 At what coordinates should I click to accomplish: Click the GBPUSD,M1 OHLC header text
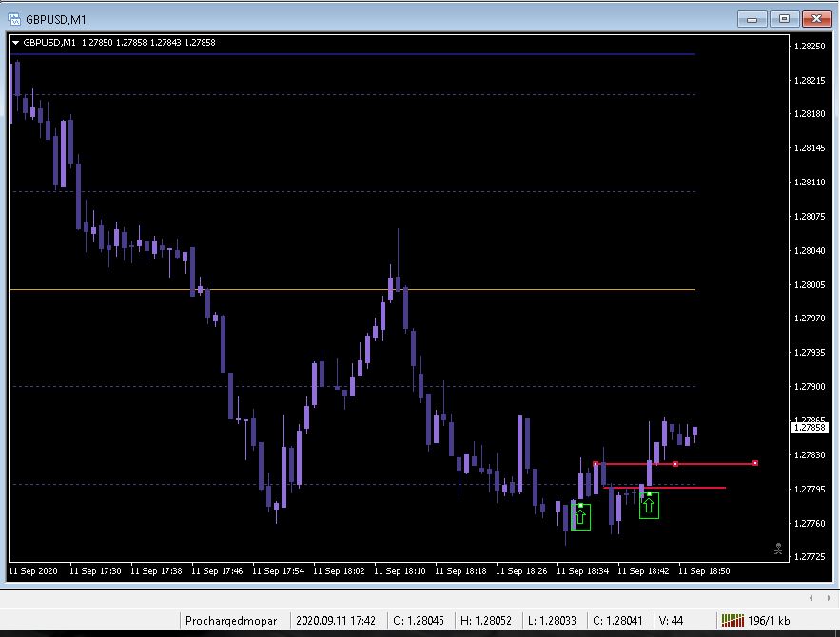pyautogui.click(x=119, y=42)
